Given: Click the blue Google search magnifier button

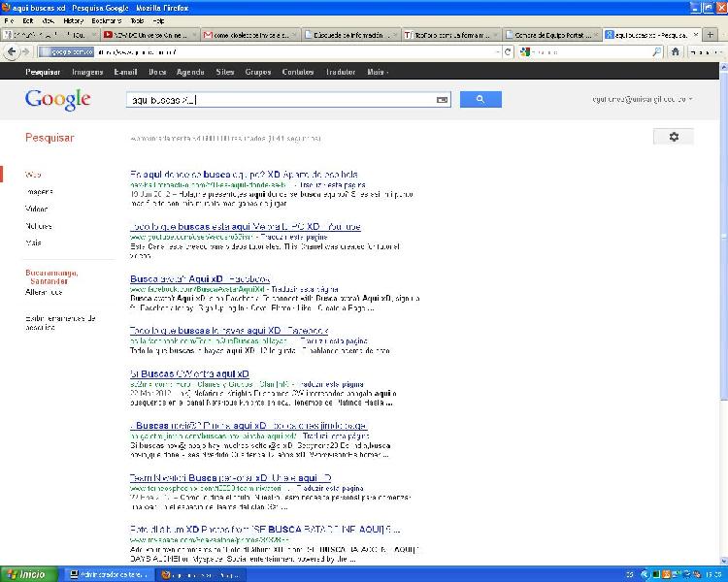Looking at the screenshot, I should pos(480,99).
